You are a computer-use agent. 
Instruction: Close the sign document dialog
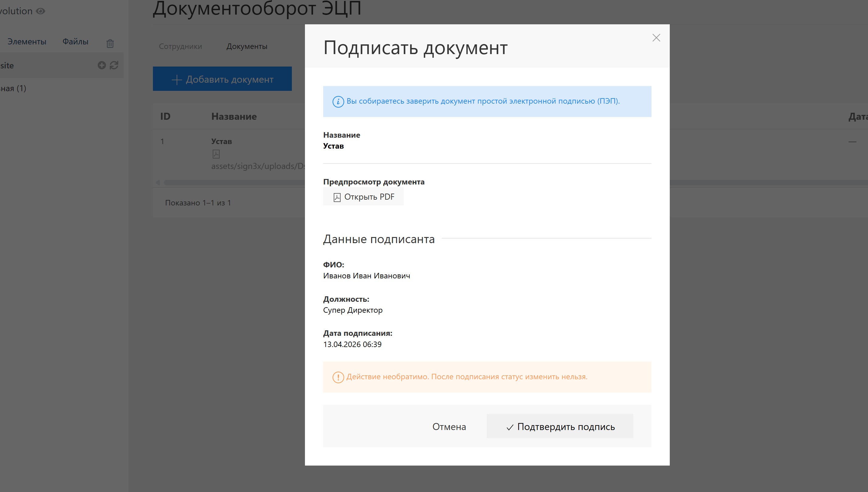(656, 38)
